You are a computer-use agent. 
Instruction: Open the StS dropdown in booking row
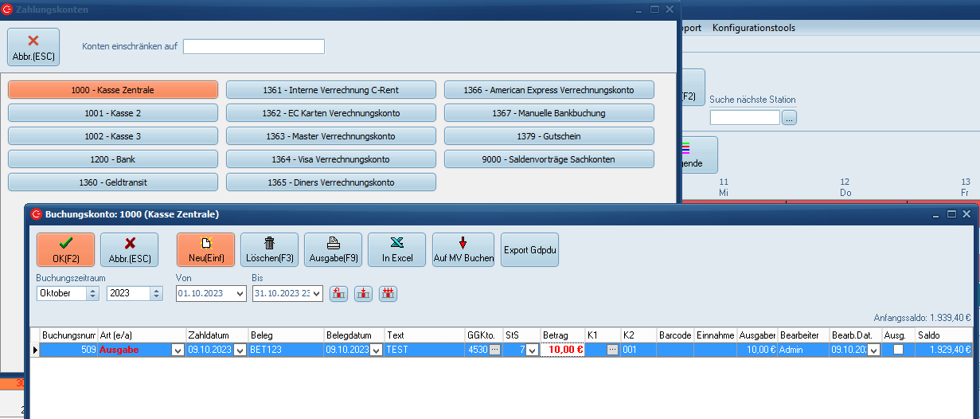click(533, 350)
